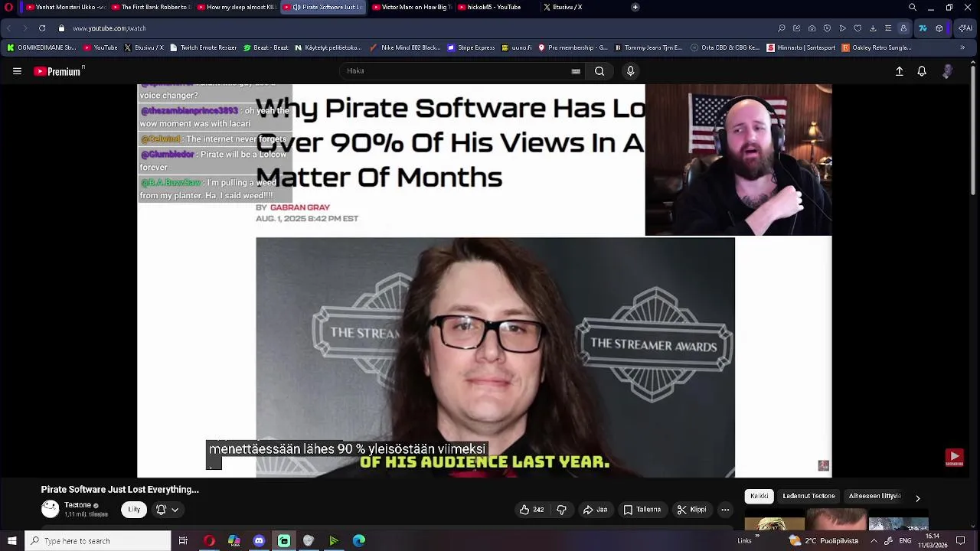The width and height of the screenshot is (980, 551).
Task: Open Pro membership bookmark
Action: coord(573,47)
